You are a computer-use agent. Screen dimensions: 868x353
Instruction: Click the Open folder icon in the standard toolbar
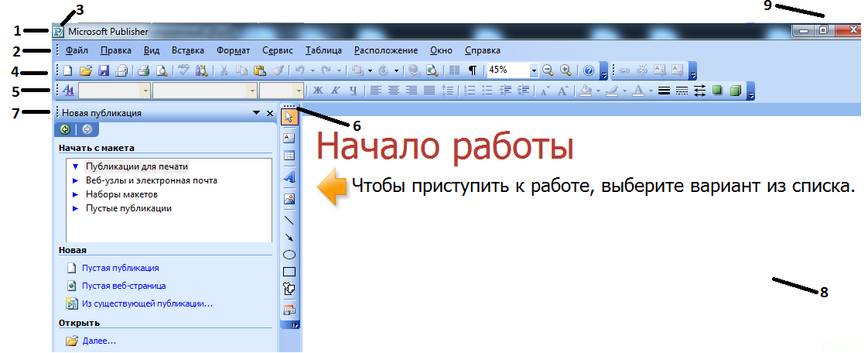pyautogui.click(x=85, y=70)
